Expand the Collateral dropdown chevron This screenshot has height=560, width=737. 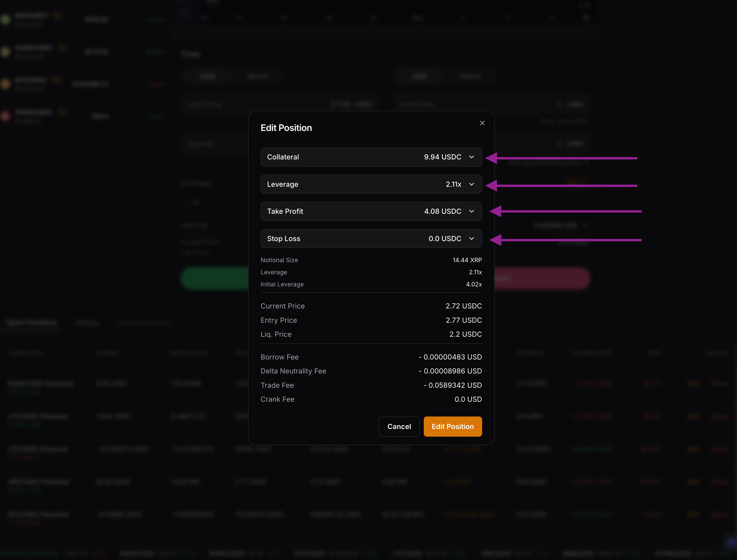click(x=471, y=157)
